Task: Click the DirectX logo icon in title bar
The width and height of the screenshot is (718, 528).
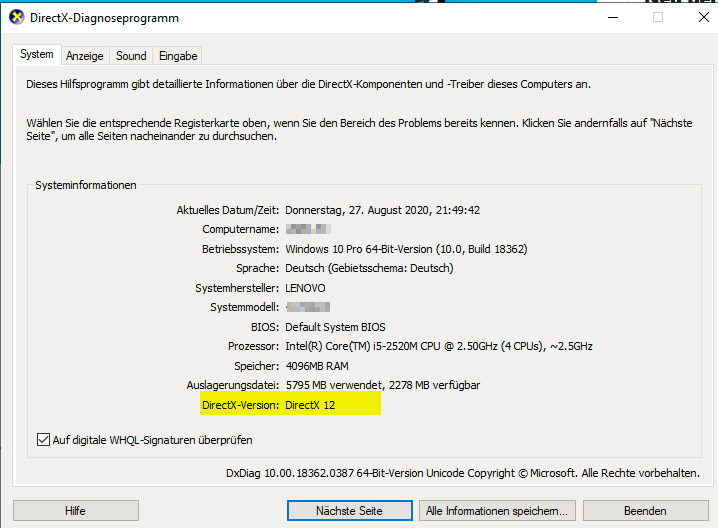Action: pyautogui.click(x=16, y=17)
